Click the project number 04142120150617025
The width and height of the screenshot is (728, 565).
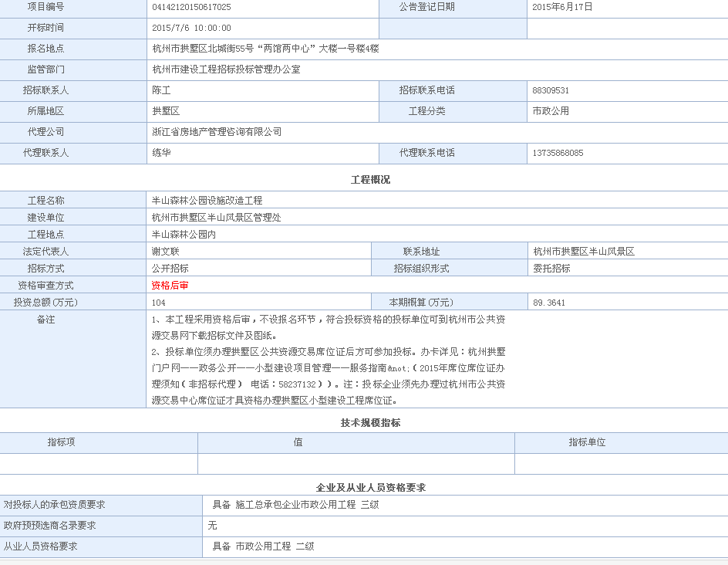coord(191,7)
